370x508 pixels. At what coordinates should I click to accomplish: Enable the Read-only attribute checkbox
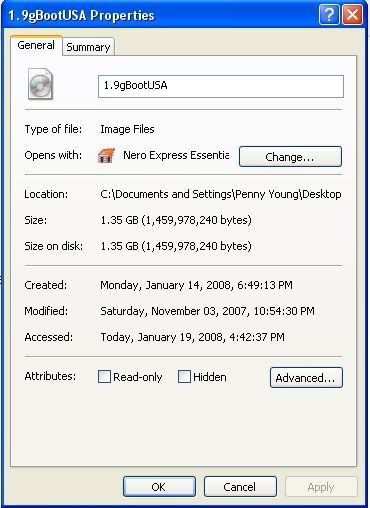(x=104, y=377)
